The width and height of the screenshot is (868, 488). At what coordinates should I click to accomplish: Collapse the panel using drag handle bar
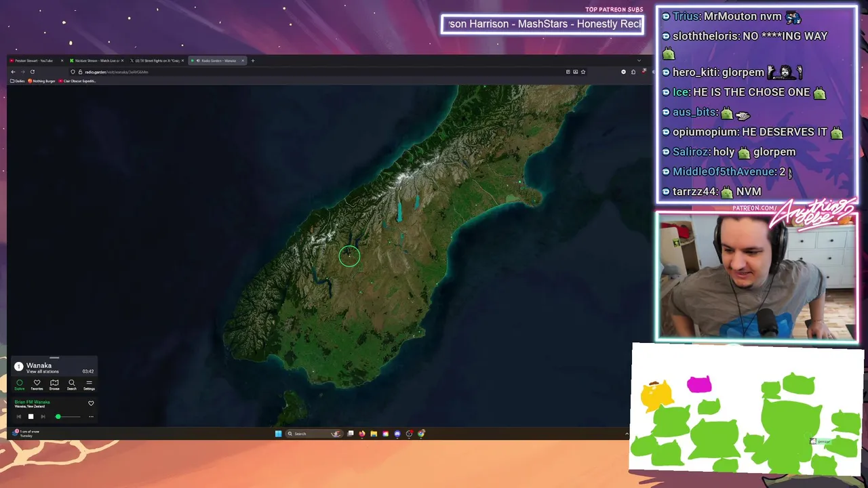54,358
